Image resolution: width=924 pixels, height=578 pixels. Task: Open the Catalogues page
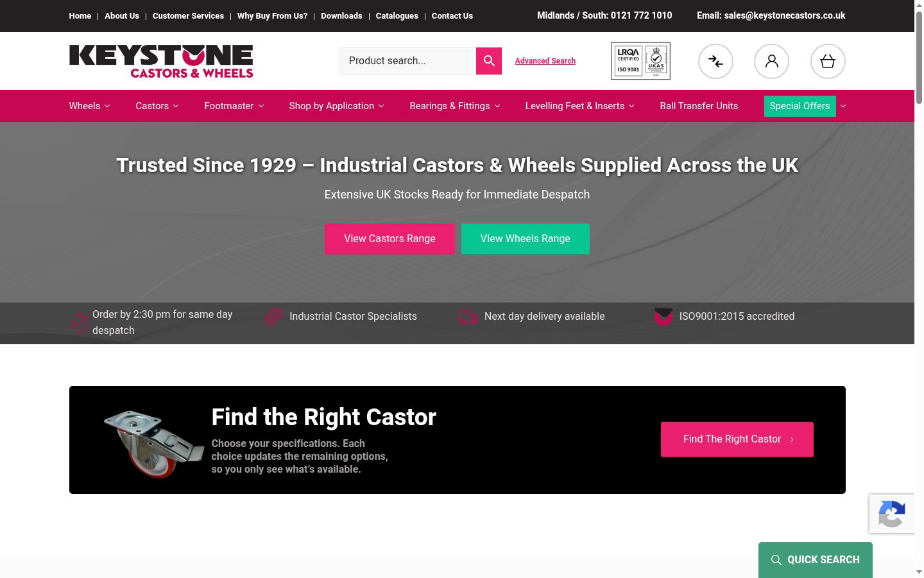[x=397, y=16]
